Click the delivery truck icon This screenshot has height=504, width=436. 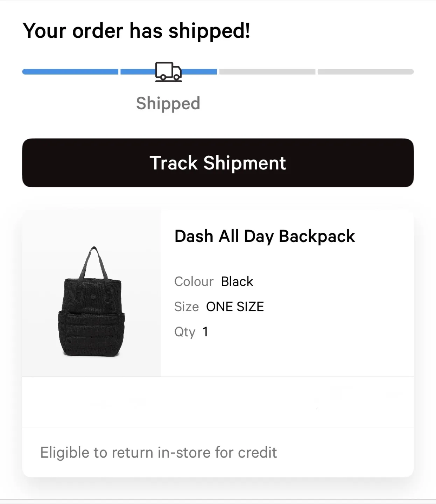pyautogui.click(x=168, y=72)
